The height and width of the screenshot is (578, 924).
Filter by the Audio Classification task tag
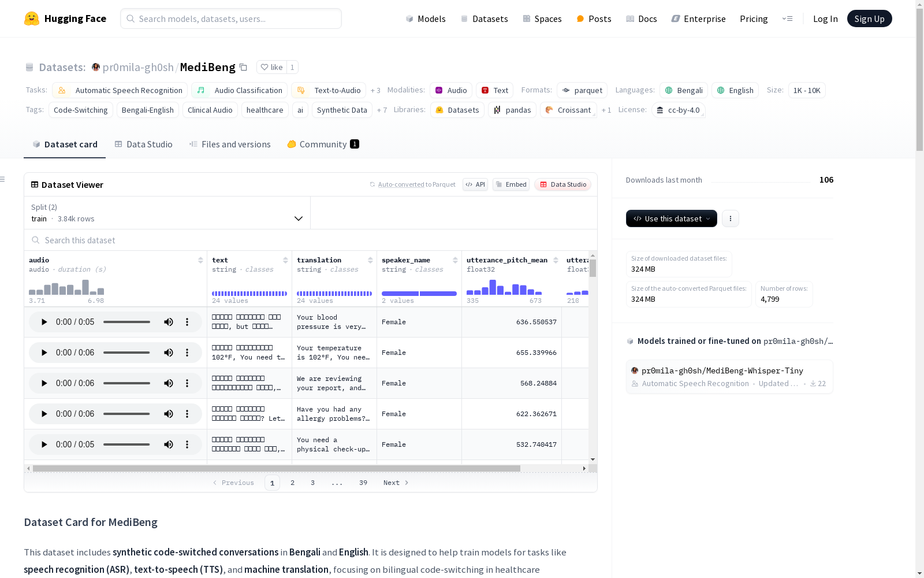pyautogui.click(x=240, y=90)
